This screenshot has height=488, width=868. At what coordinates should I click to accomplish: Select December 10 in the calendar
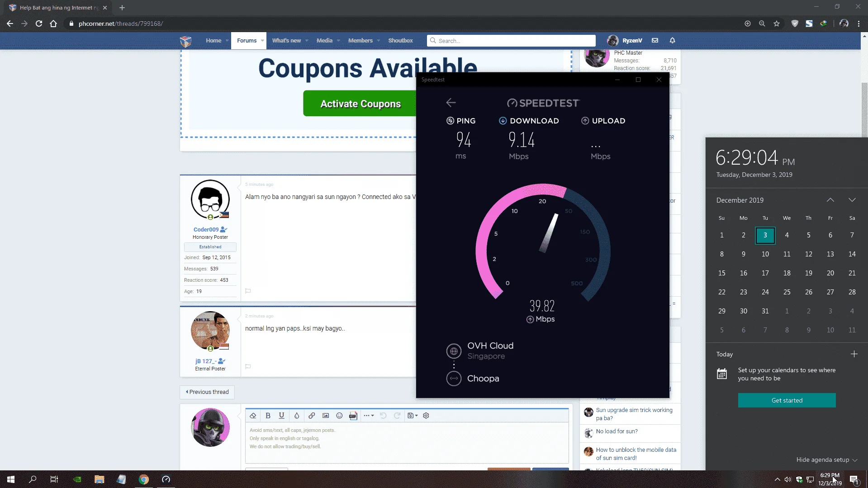pos(765,254)
